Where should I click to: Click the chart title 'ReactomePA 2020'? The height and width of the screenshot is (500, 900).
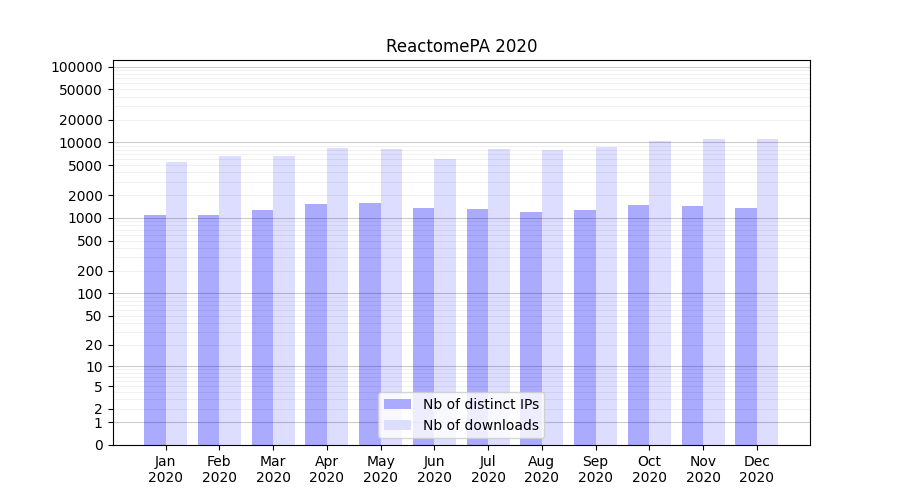[461, 46]
